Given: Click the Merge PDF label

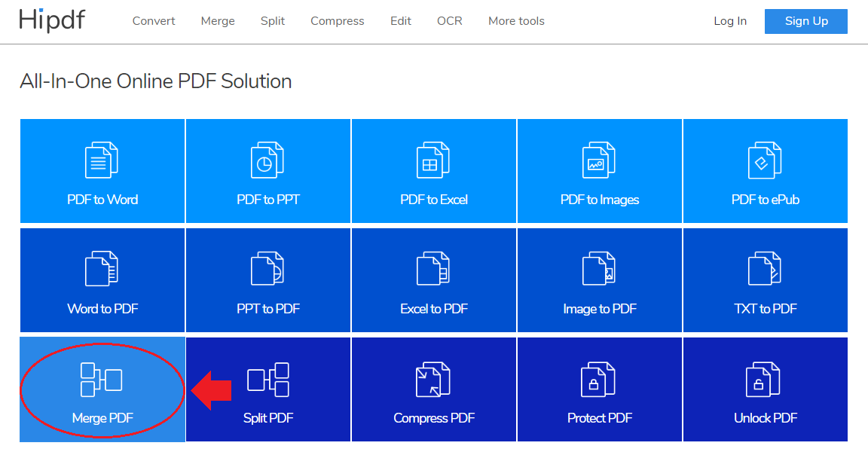Looking at the screenshot, I should pos(102,418).
